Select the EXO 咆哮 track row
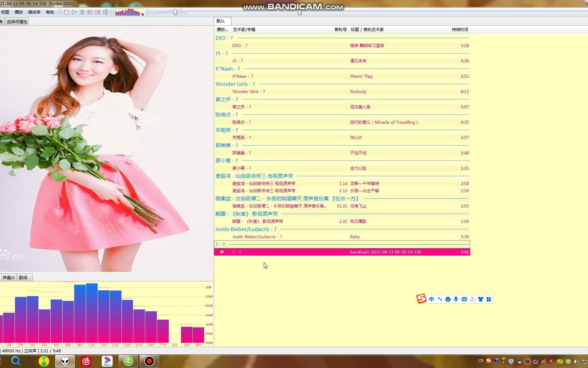The height and width of the screenshot is (368, 588). (342, 46)
